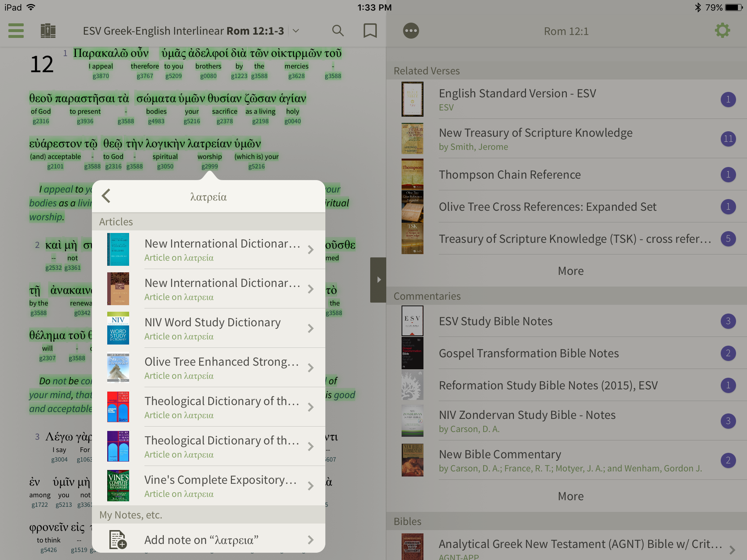The image size is (747, 560).
Task: Open verse chooser dropdown next to Rom 12:1-3
Action: pos(296,31)
